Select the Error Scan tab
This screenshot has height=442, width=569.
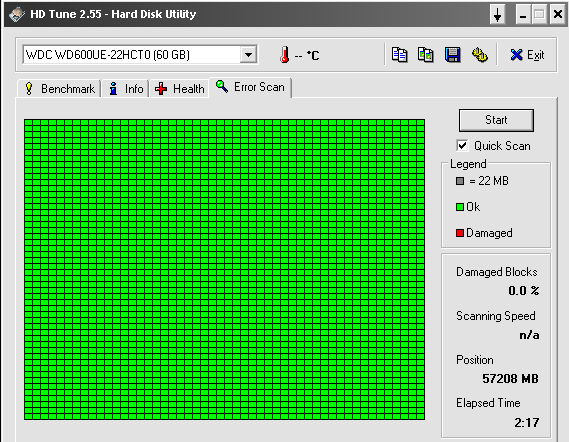click(x=250, y=87)
